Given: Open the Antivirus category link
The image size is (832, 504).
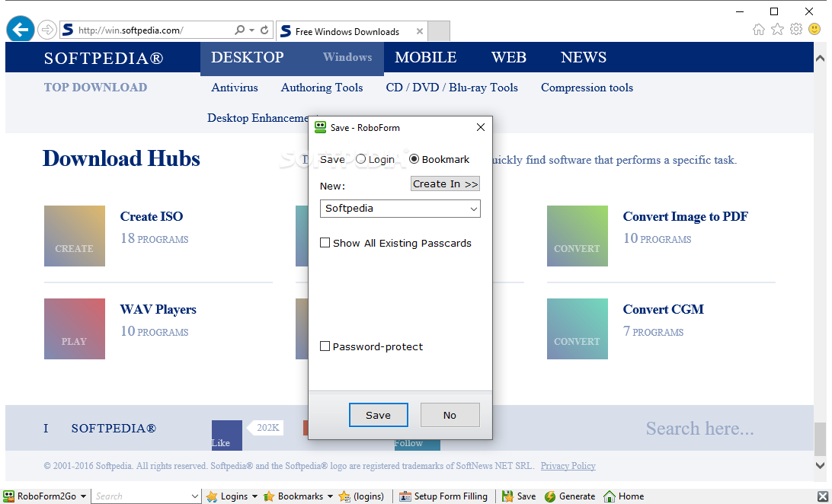Looking at the screenshot, I should click(x=235, y=88).
